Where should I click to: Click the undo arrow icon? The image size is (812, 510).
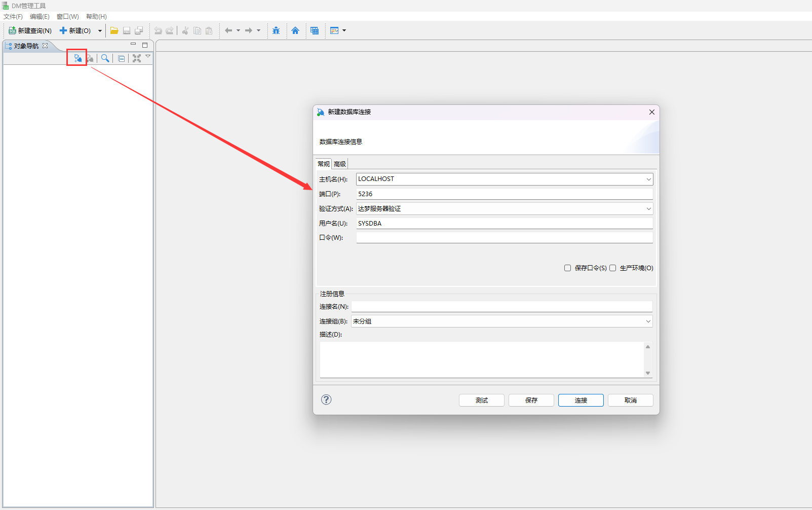158,30
